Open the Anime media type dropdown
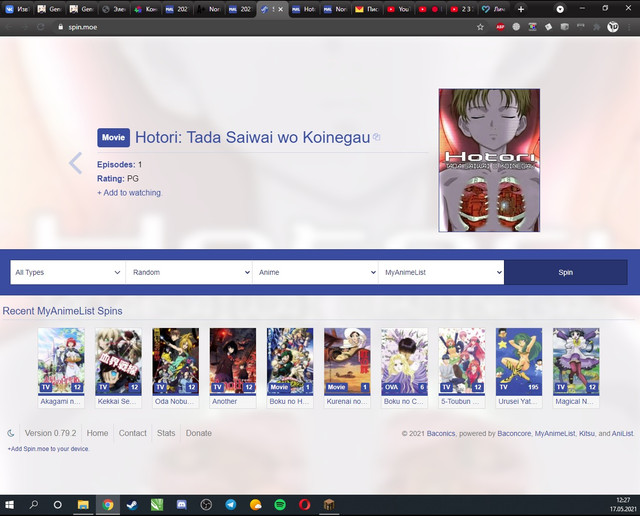This screenshot has width=640, height=516. 315,272
